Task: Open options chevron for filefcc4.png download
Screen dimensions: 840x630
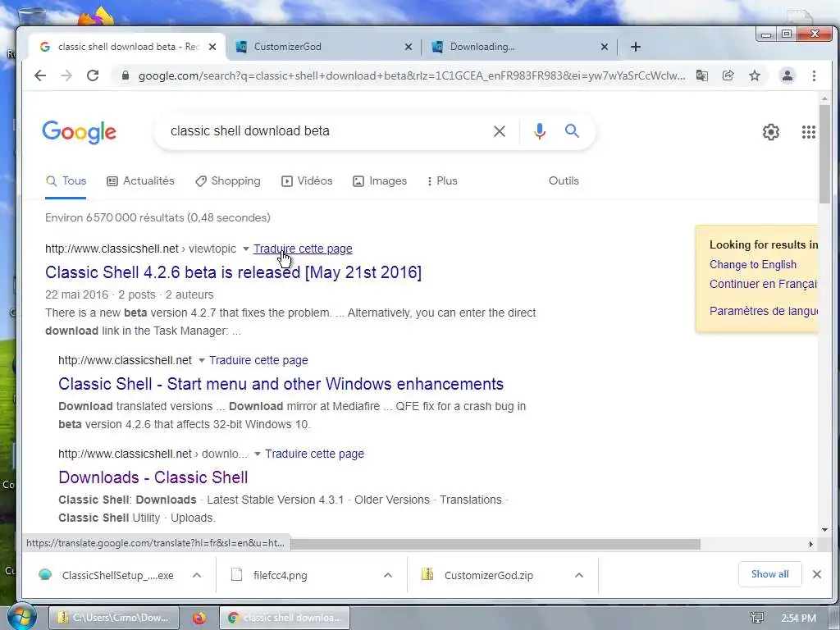Action: [x=388, y=575]
